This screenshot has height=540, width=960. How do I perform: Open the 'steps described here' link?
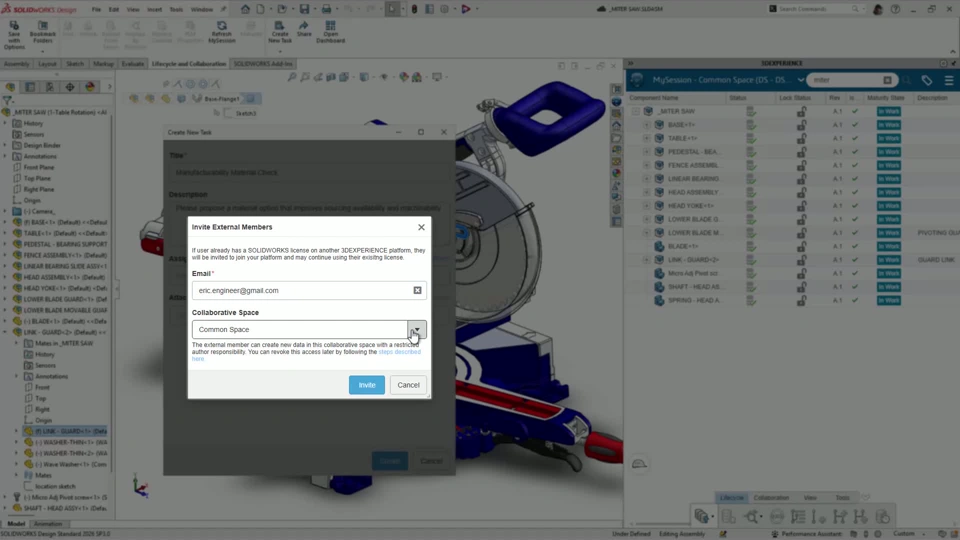tap(399, 352)
